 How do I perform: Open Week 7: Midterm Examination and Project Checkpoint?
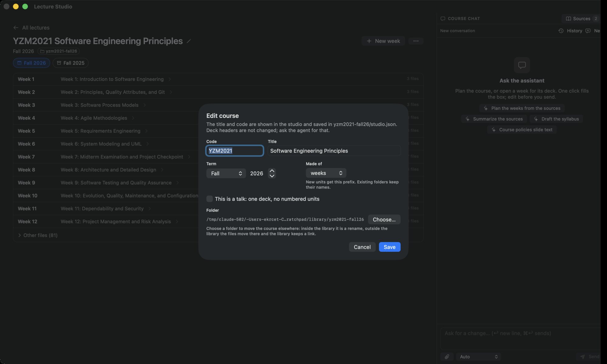(122, 157)
